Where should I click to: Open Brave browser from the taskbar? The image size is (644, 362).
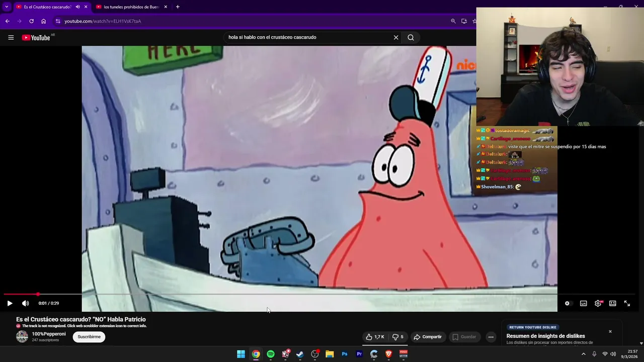pos(388,354)
